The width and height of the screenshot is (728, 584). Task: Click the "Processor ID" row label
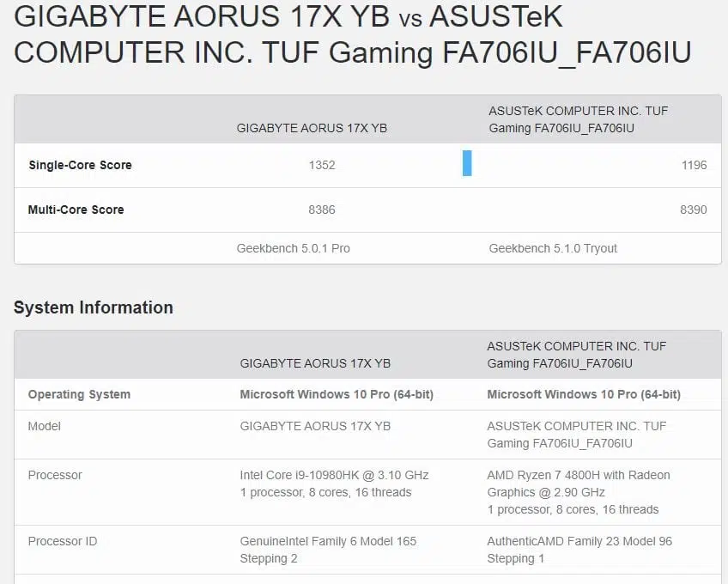click(63, 541)
